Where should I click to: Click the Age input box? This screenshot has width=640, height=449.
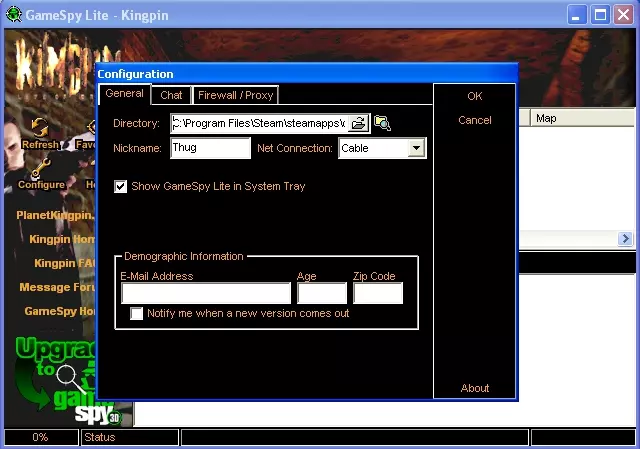322,293
